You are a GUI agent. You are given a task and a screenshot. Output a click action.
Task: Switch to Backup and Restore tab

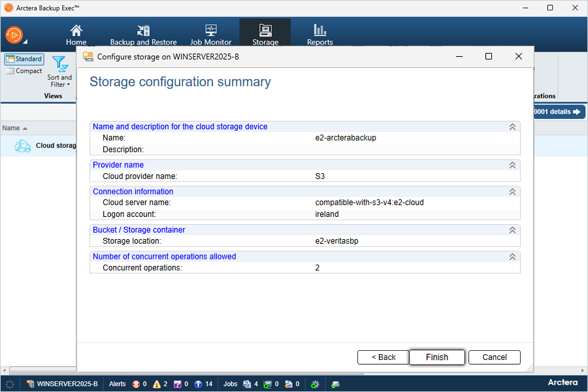(x=143, y=35)
